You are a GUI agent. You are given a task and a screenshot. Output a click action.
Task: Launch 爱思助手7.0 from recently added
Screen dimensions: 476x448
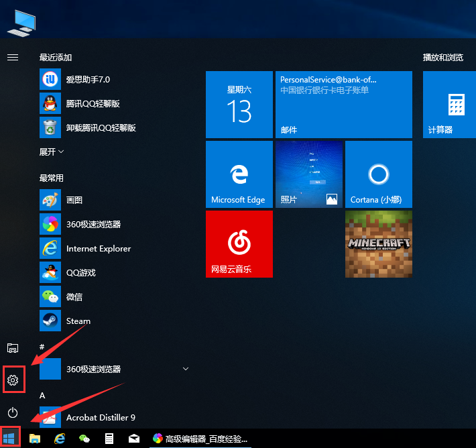coord(87,80)
